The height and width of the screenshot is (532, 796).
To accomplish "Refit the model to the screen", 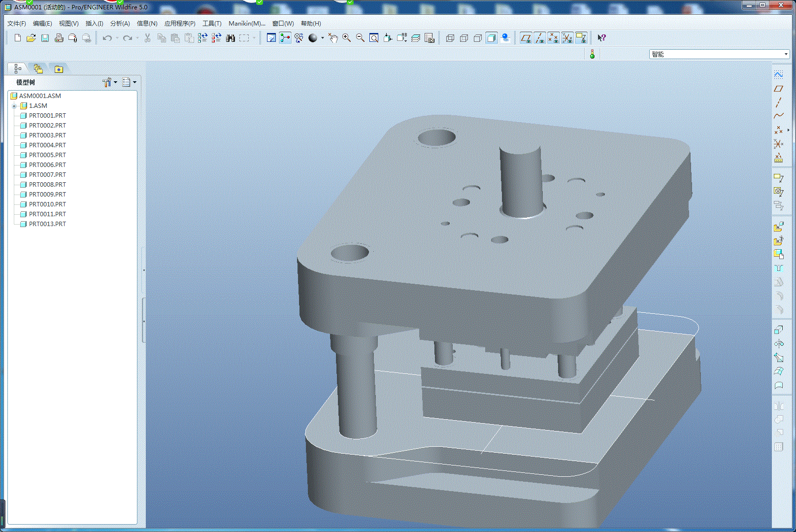I will pyautogui.click(x=374, y=38).
